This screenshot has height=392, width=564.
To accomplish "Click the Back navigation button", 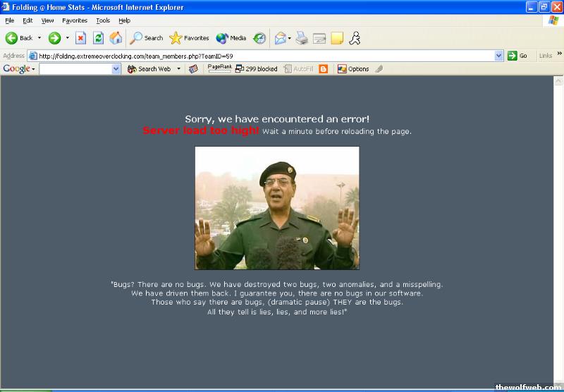I will (19, 38).
